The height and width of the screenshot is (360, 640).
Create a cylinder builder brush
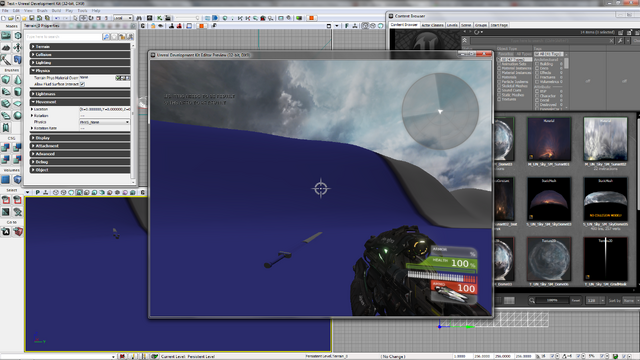click(x=18, y=91)
